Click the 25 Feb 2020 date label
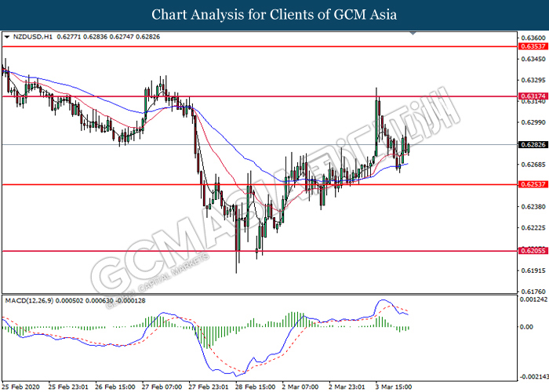This screenshot has width=549, height=392. coord(20,387)
